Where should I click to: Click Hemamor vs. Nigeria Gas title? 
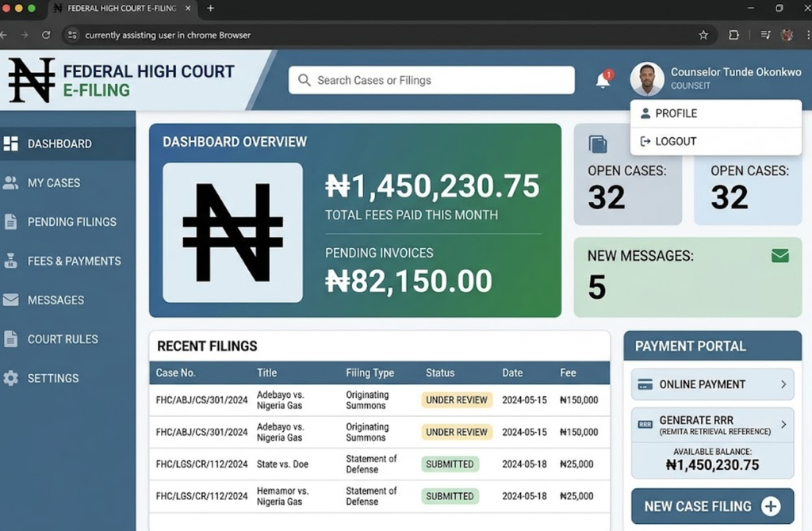[x=282, y=496]
